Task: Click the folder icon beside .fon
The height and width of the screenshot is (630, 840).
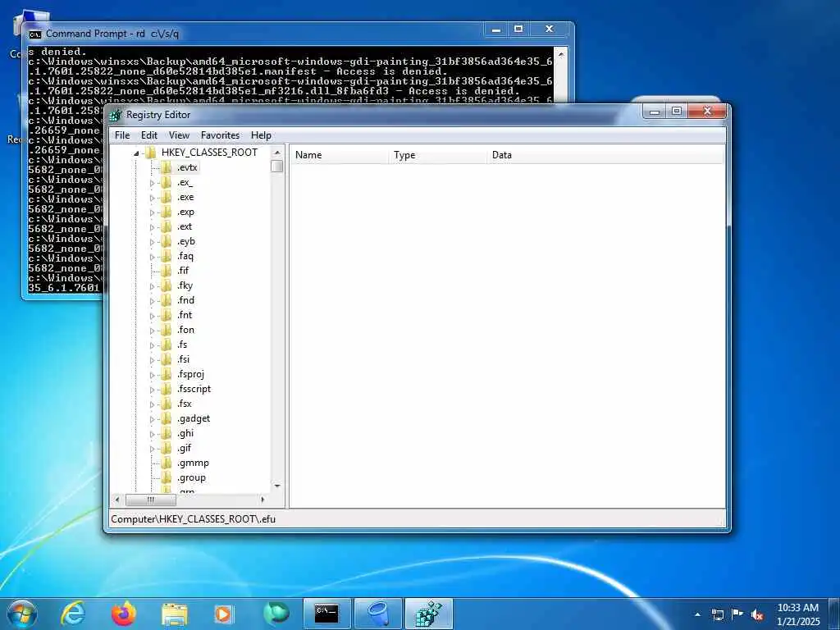Action: [x=167, y=330]
